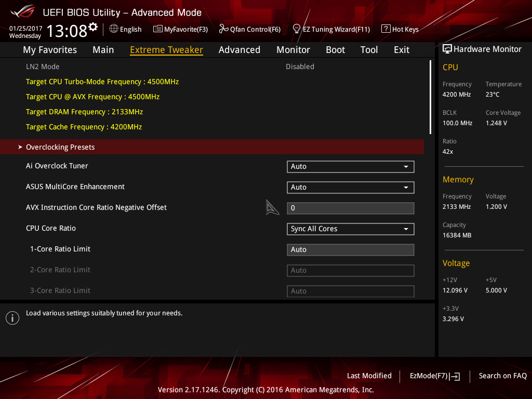Switch to Main tab
The width and height of the screenshot is (532, 399).
click(x=103, y=50)
